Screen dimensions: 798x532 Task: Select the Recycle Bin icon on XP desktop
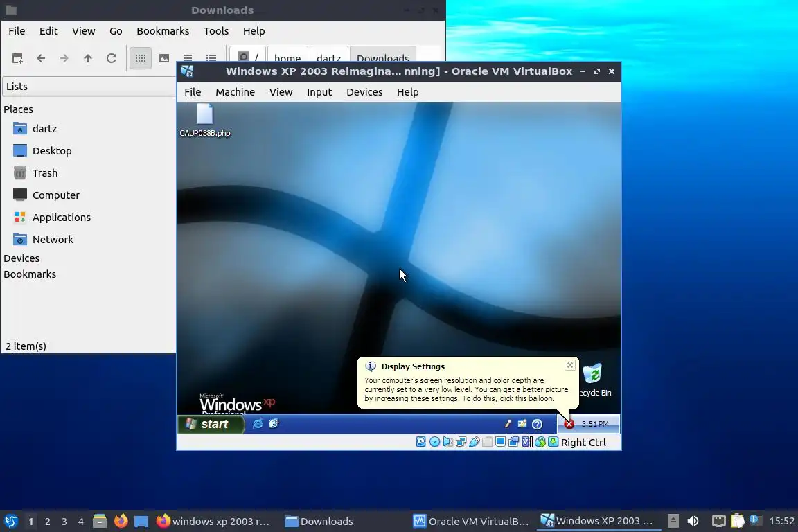[594, 380]
